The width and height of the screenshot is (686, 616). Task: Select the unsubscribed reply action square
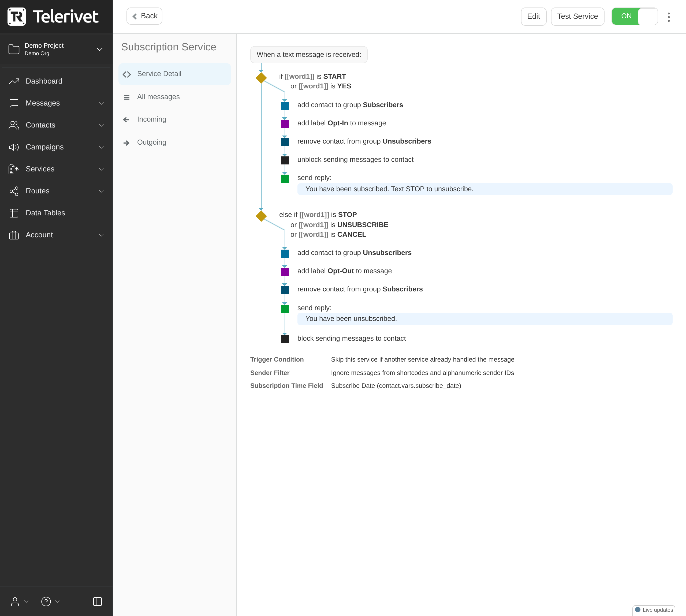tap(285, 309)
